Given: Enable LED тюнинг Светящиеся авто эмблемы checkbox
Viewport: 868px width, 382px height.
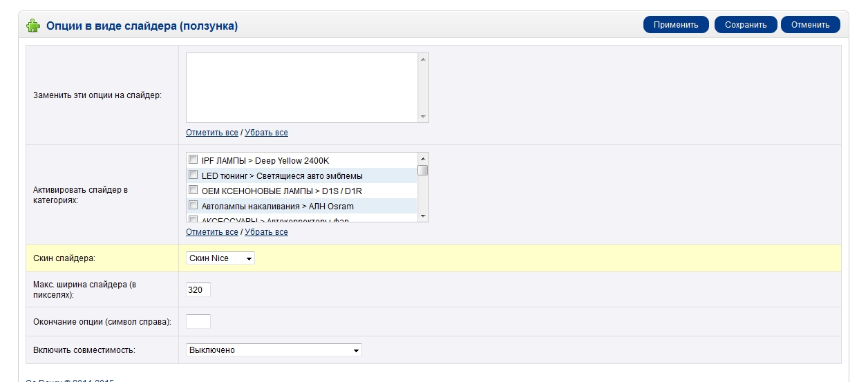Looking at the screenshot, I should click(194, 175).
